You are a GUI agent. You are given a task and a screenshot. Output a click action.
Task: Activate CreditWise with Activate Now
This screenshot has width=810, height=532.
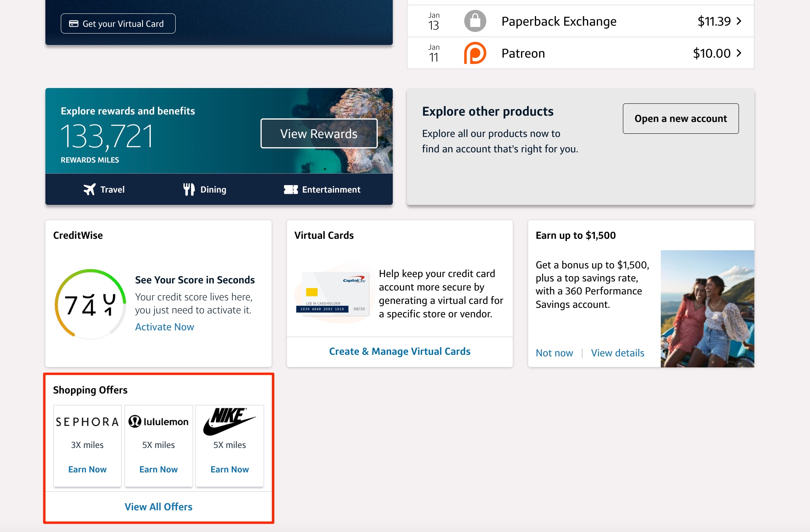(164, 327)
